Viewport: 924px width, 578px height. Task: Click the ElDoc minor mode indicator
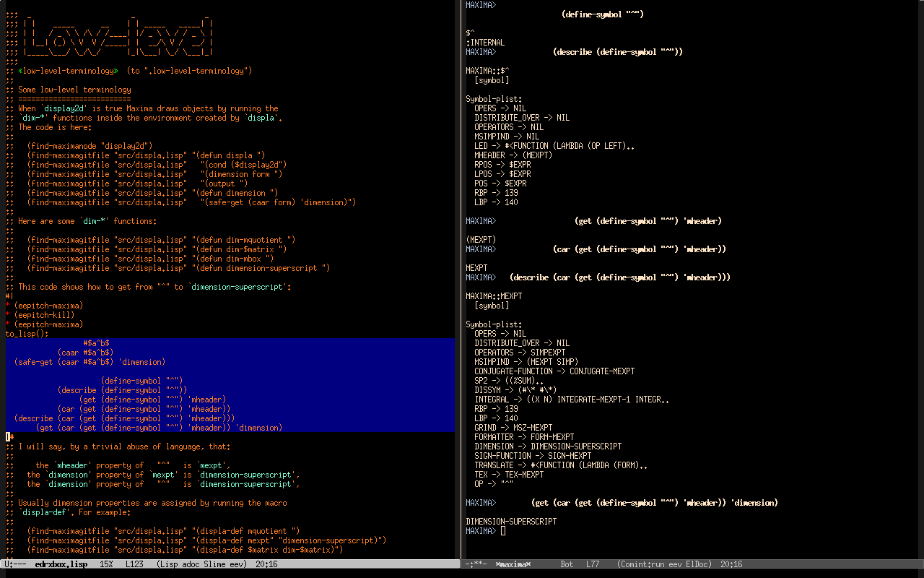pyautogui.click(x=696, y=564)
